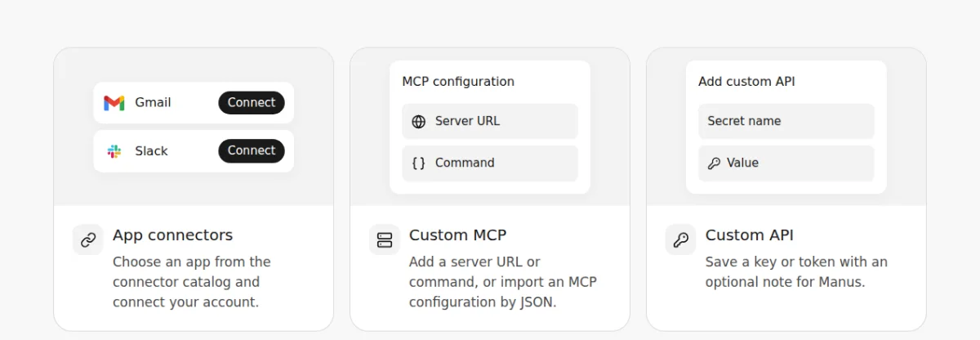The height and width of the screenshot is (340, 980).
Task: Click into the Value field
Action: pos(786,163)
